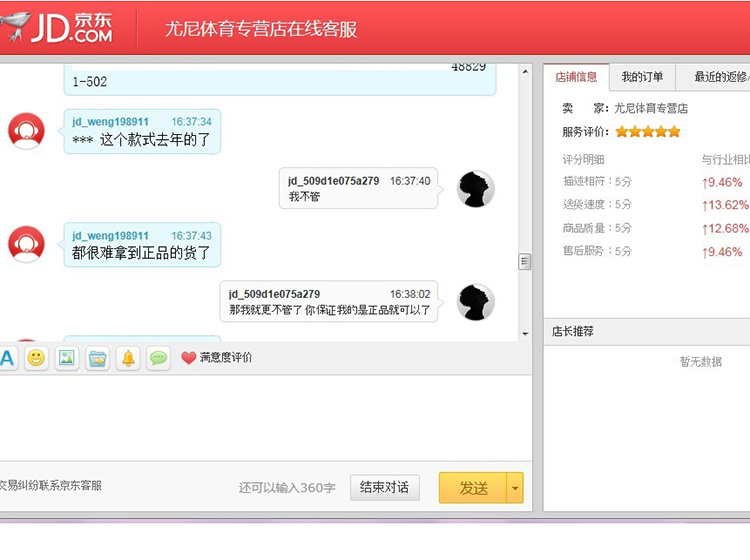
Task: Click the bell notification icon
Action: click(128, 358)
